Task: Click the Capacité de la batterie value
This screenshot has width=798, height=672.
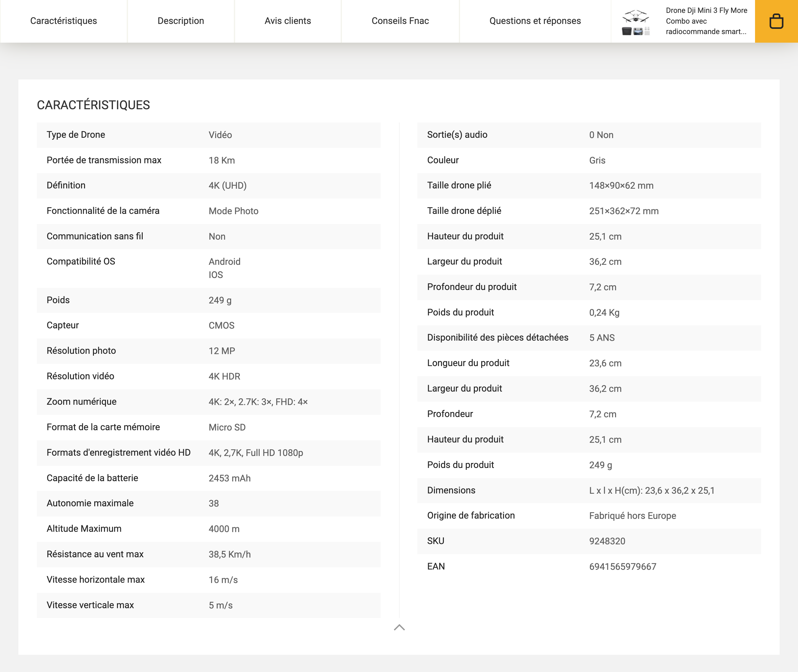Action: 229,478
